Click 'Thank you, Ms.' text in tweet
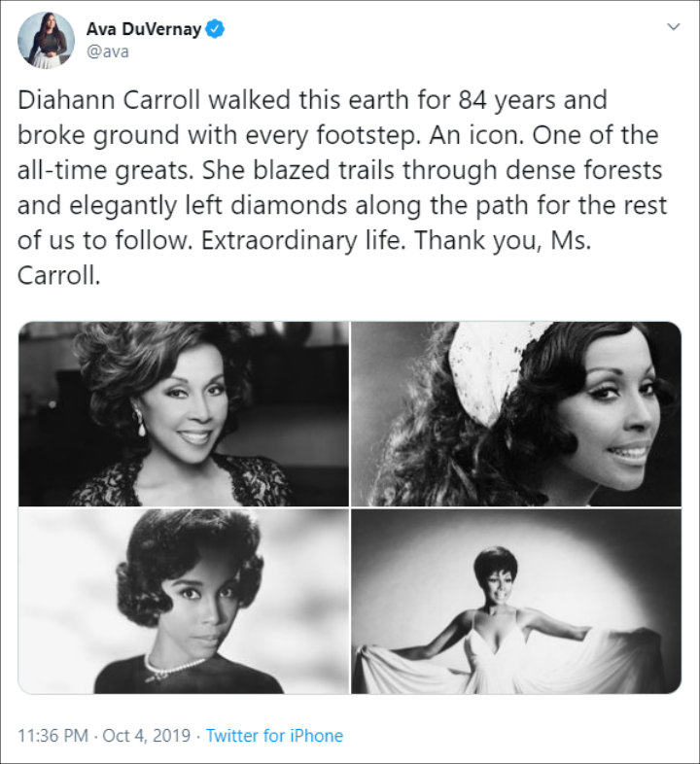This screenshot has height=764, width=700. click(x=503, y=241)
